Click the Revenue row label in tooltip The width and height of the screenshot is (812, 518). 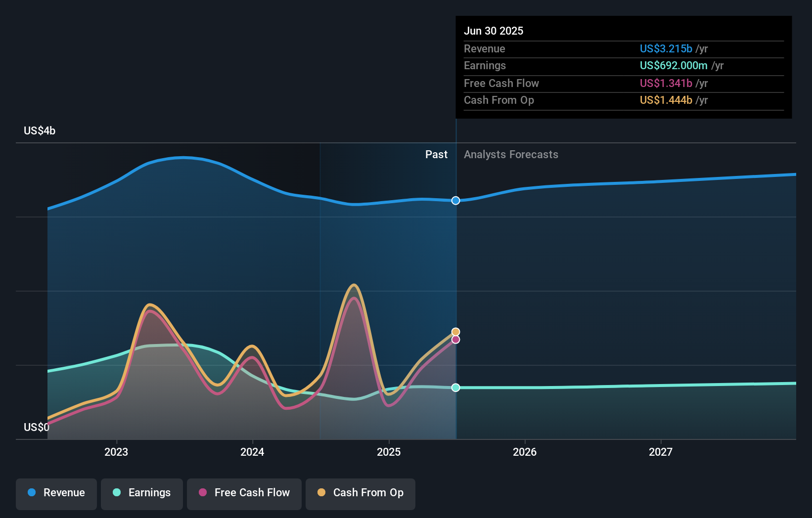pos(485,48)
